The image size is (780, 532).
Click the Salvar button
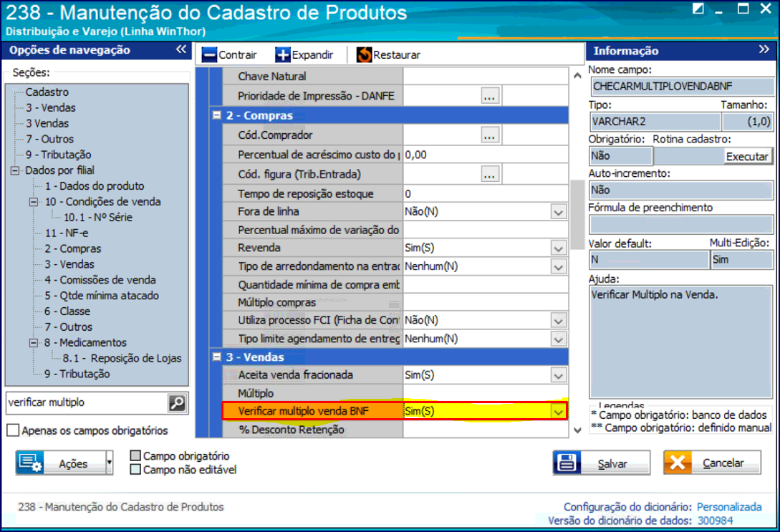pyautogui.click(x=601, y=463)
